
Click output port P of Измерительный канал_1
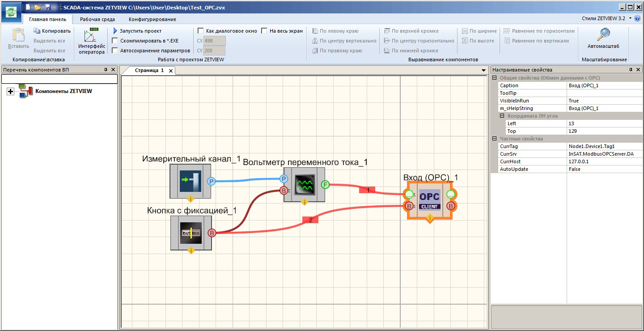coord(212,181)
